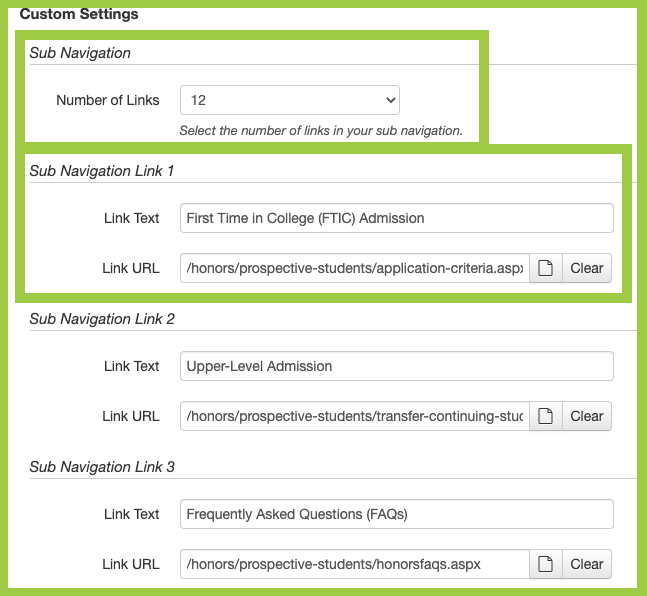This screenshot has width=647, height=596.
Task: Focus the honorsfaqs.aspx Link URL field
Action: tap(354, 564)
